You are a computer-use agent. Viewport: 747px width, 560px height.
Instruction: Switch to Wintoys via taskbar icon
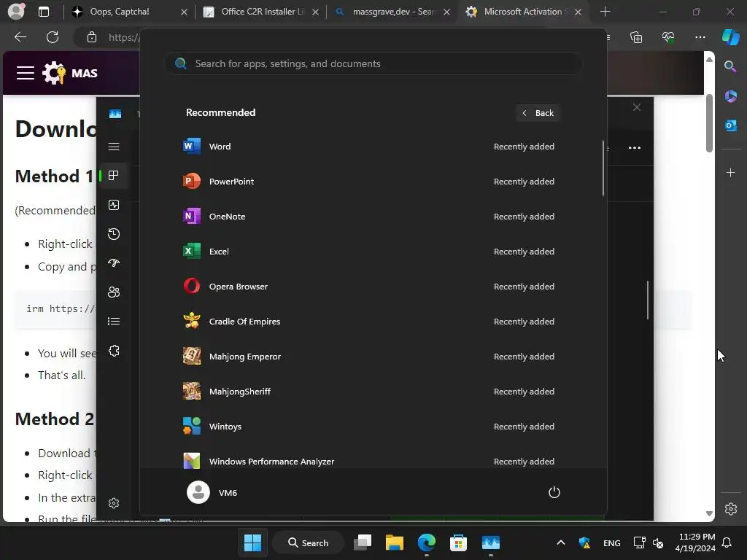[490, 542]
